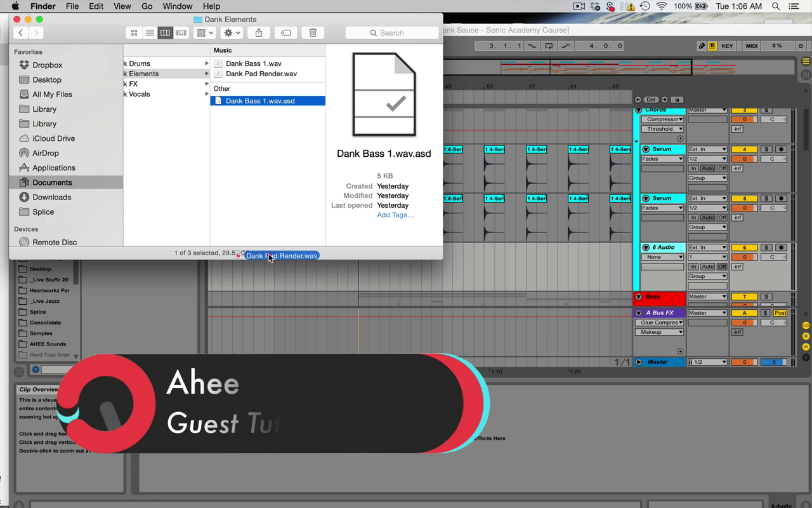Click the Master track blue volume slider
This screenshot has height=508, width=812.
point(773,362)
